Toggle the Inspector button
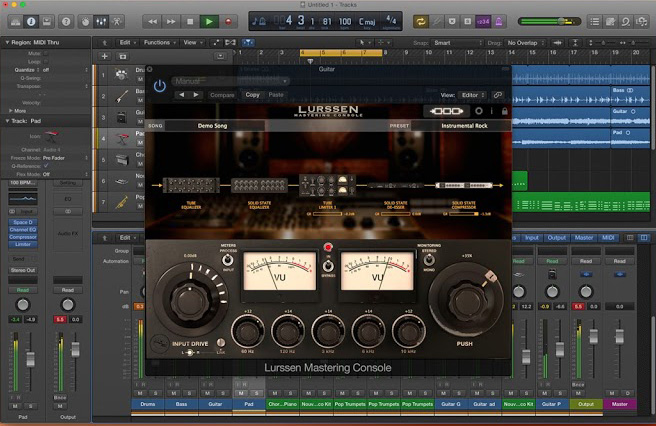Viewport: 656px width, 426px height. click(x=31, y=22)
